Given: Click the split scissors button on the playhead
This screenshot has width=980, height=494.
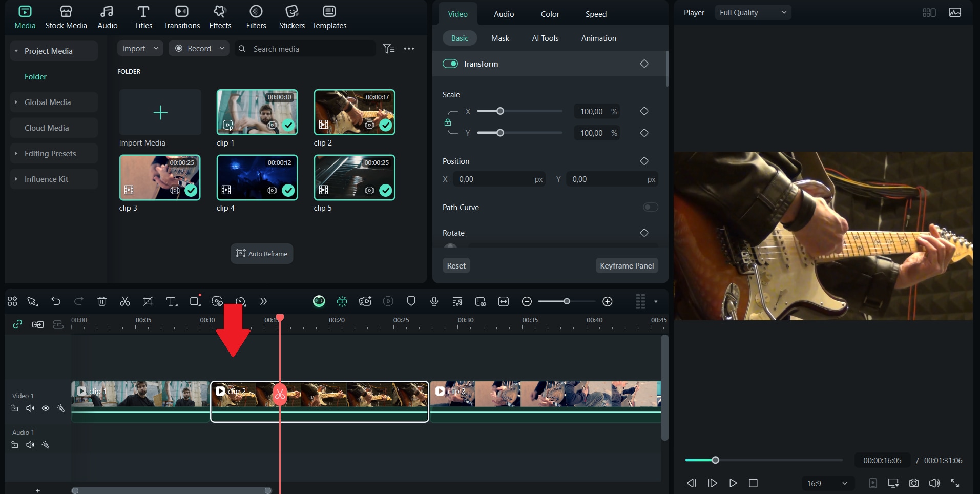Looking at the screenshot, I should click(280, 394).
